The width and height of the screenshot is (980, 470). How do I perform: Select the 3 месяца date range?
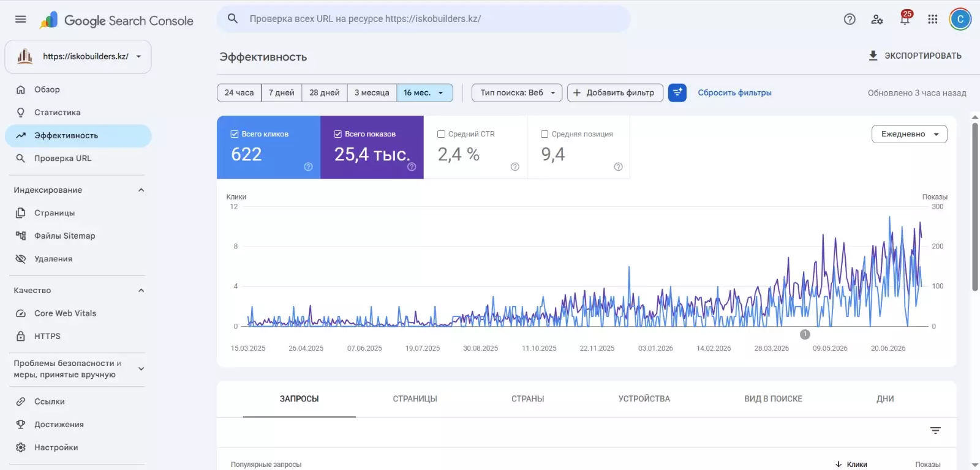[372, 93]
